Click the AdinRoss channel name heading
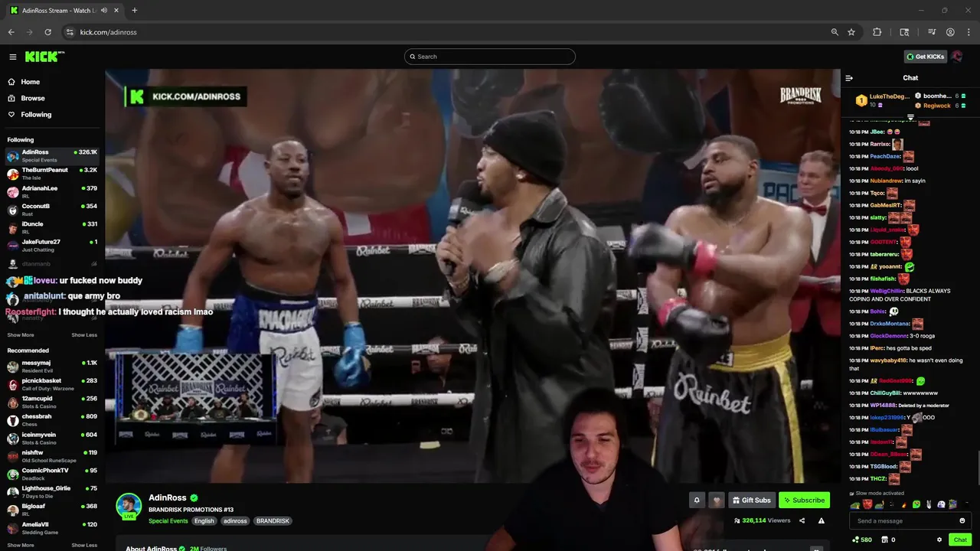 pos(167,498)
